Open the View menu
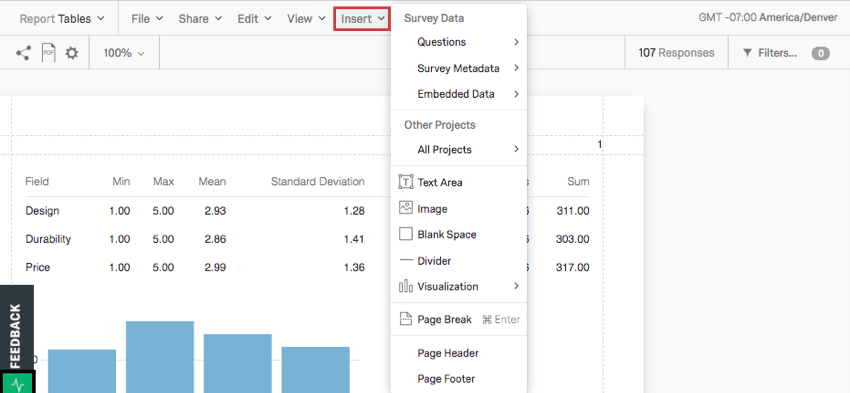 306,19
